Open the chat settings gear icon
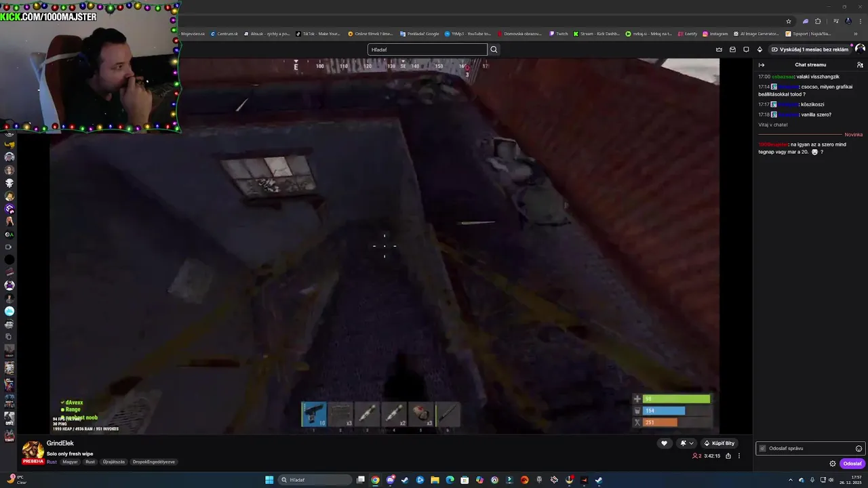 pyautogui.click(x=833, y=464)
